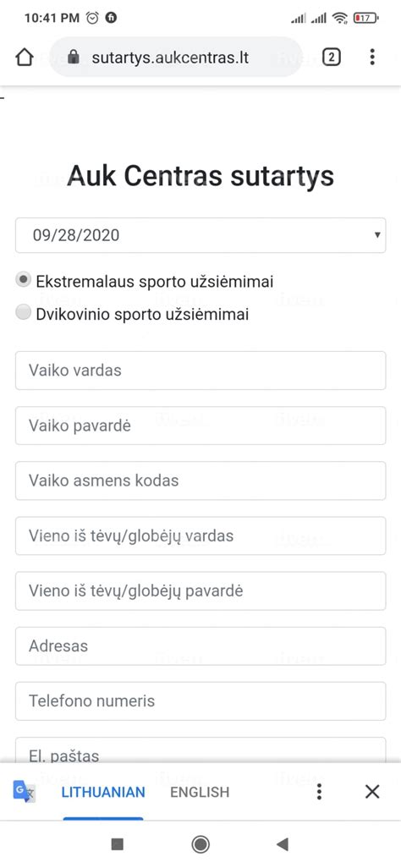Switch translation to ENGLISH tab
The width and height of the screenshot is (401, 868).
200,792
